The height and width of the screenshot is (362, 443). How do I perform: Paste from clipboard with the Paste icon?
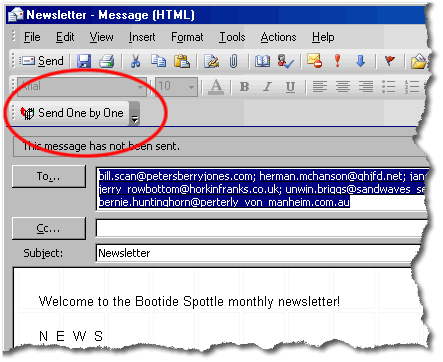(x=182, y=61)
